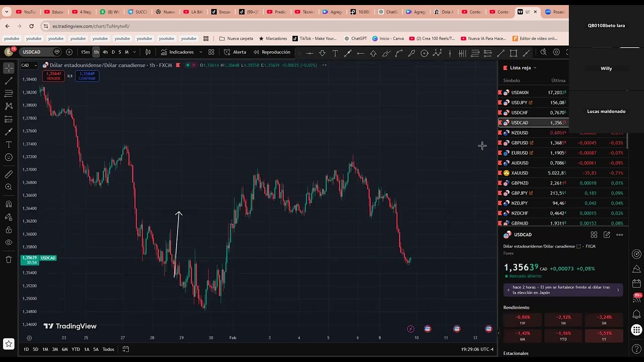This screenshot has height=362, width=644.
Task: Open chart settings hexagon icon
Action: pyautogui.click(x=556, y=52)
